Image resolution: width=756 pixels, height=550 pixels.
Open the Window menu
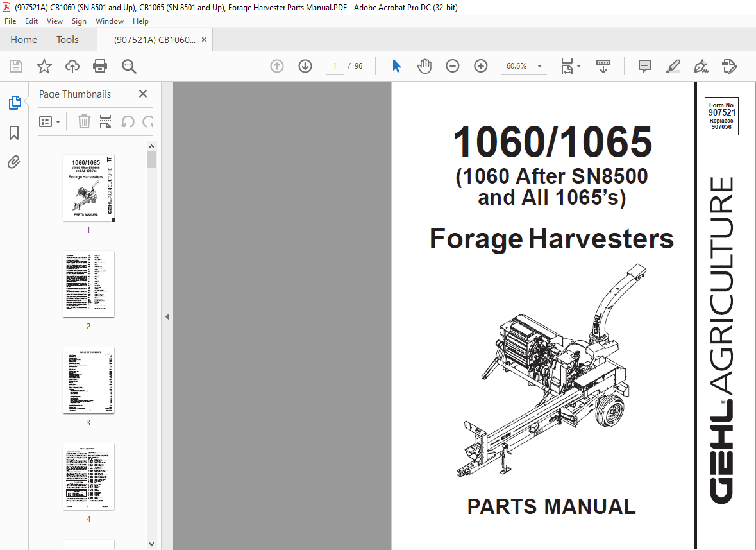(110, 21)
